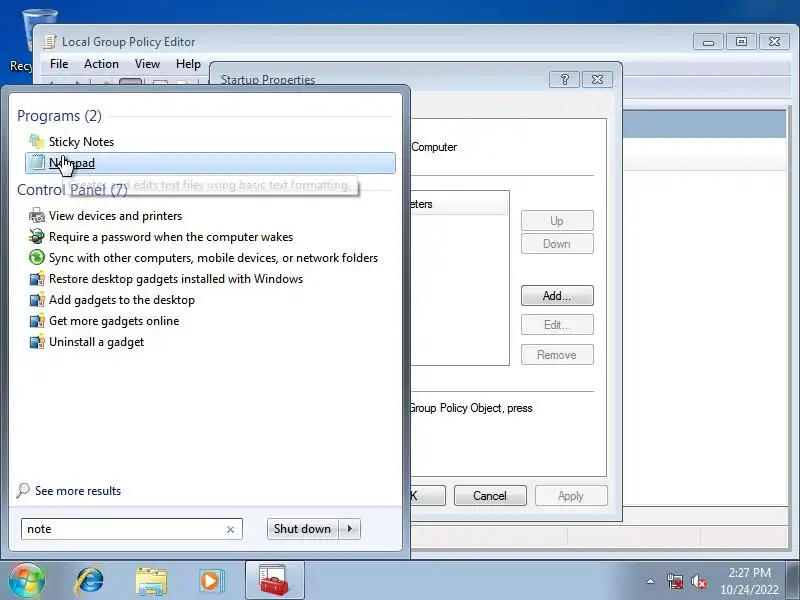Open Windows Media Player from the taskbar
This screenshot has height=600, width=800.
point(211,581)
